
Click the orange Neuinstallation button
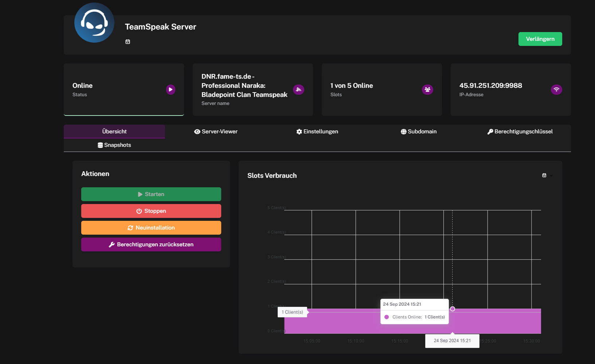pos(151,228)
